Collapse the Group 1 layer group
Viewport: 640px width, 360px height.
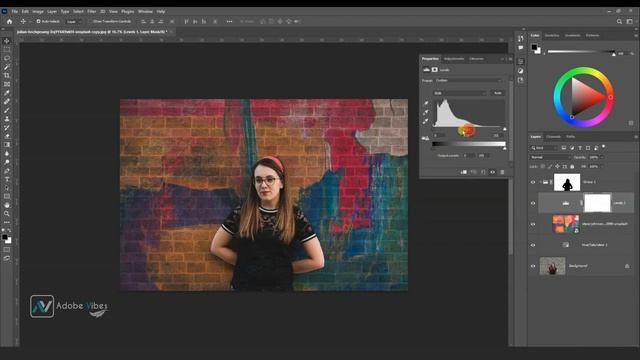pos(540,182)
